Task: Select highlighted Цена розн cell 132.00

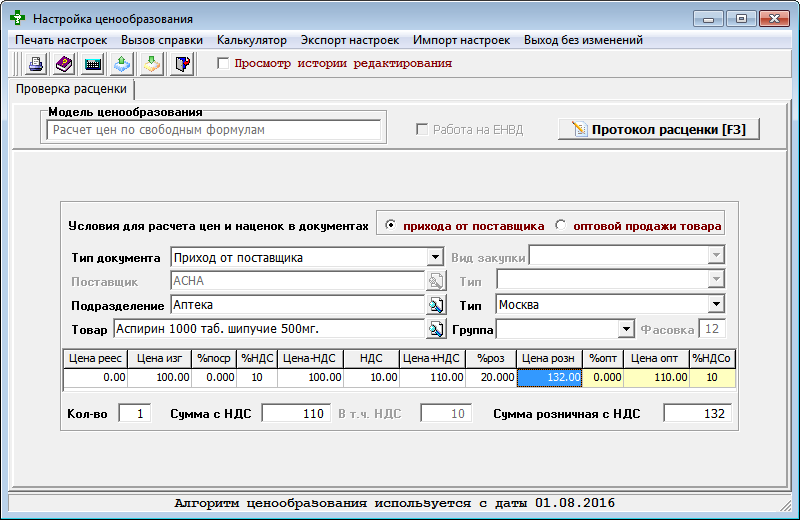Action: tap(549, 378)
